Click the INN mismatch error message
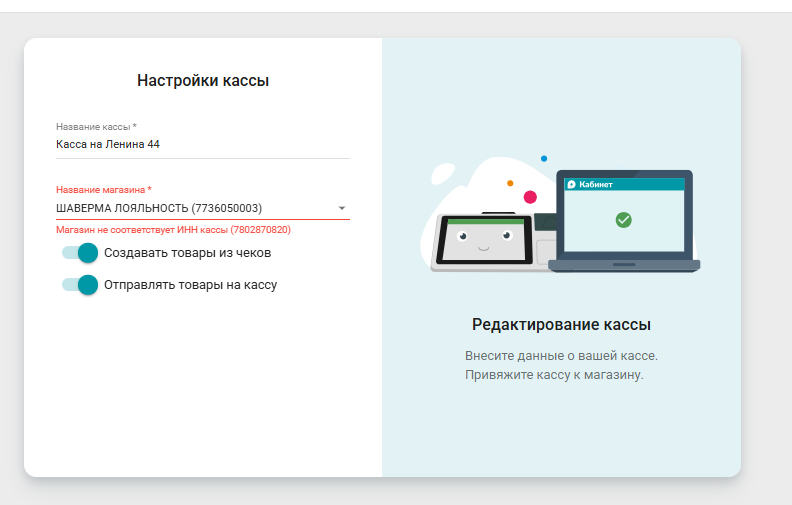This screenshot has height=505, width=792. (x=173, y=230)
